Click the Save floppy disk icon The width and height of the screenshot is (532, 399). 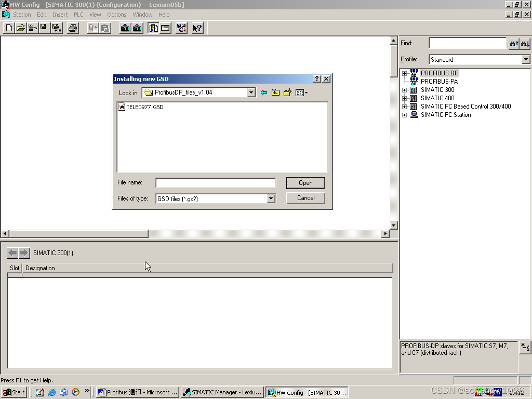[44, 28]
